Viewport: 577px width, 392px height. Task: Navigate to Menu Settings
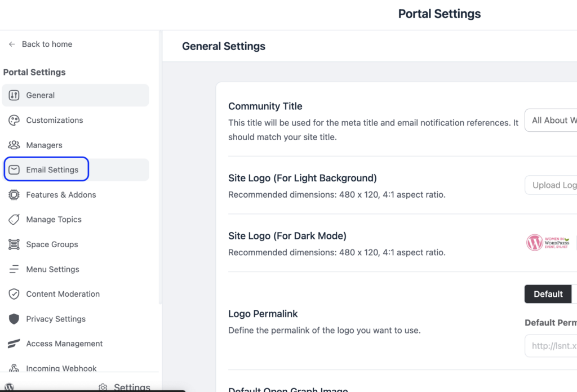[76, 269]
